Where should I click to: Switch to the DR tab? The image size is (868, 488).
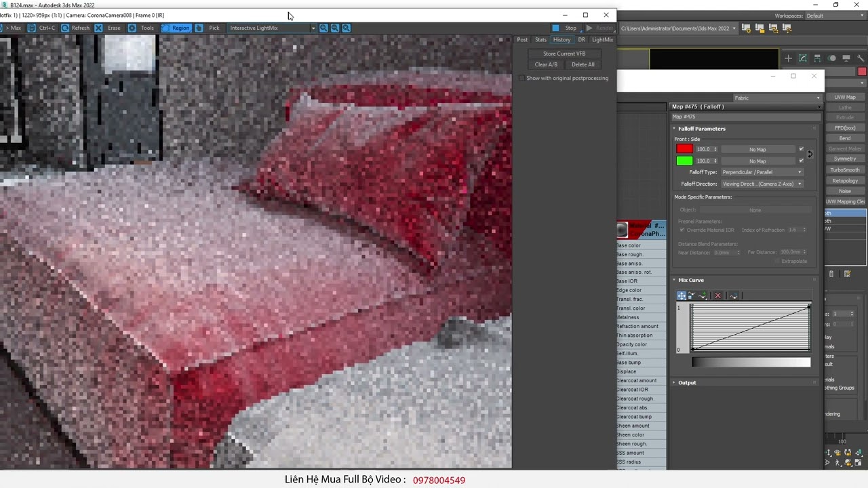click(x=581, y=40)
